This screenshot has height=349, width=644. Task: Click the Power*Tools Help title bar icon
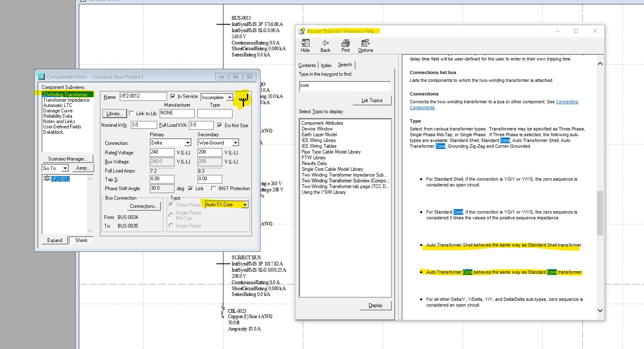[302, 31]
